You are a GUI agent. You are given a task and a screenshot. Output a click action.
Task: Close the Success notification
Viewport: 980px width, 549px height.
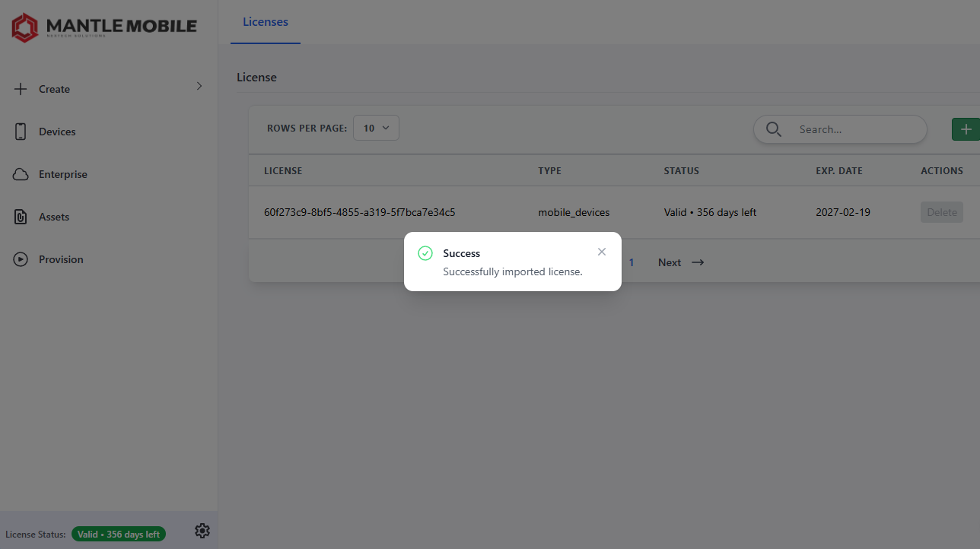(x=602, y=252)
